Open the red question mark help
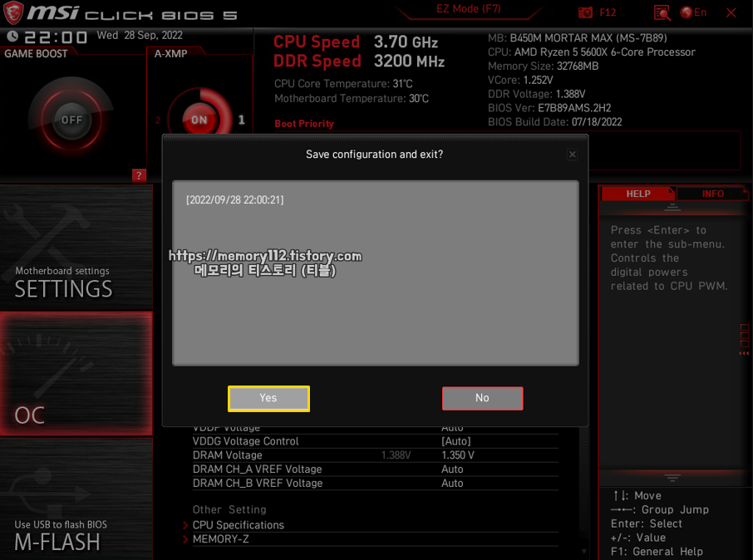Screen dimensions: 753x560 pyautogui.click(x=139, y=175)
